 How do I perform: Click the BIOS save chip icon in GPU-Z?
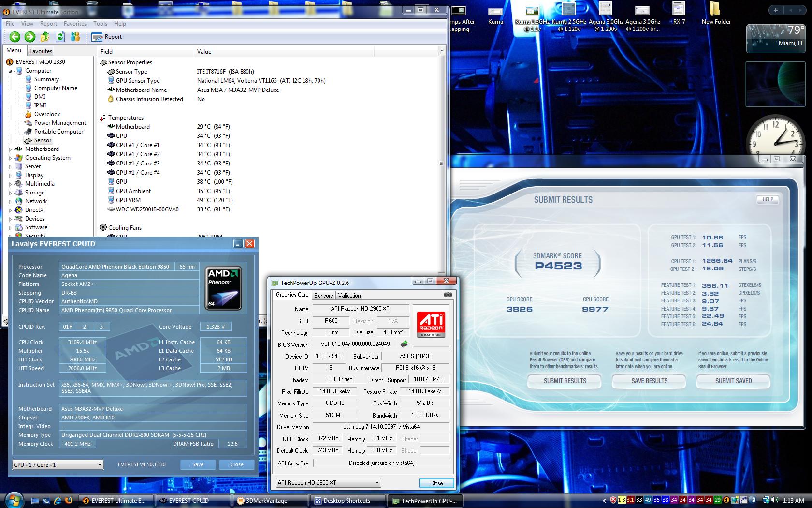click(404, 344)
